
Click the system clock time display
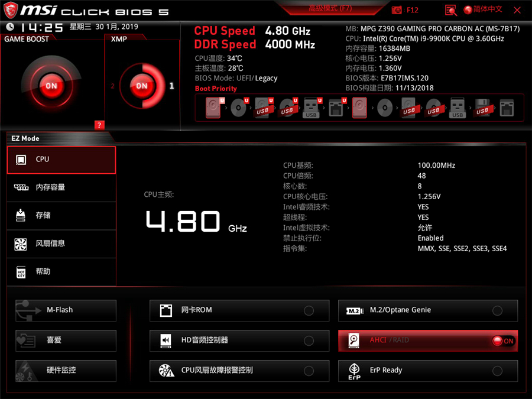coord(41,27)
